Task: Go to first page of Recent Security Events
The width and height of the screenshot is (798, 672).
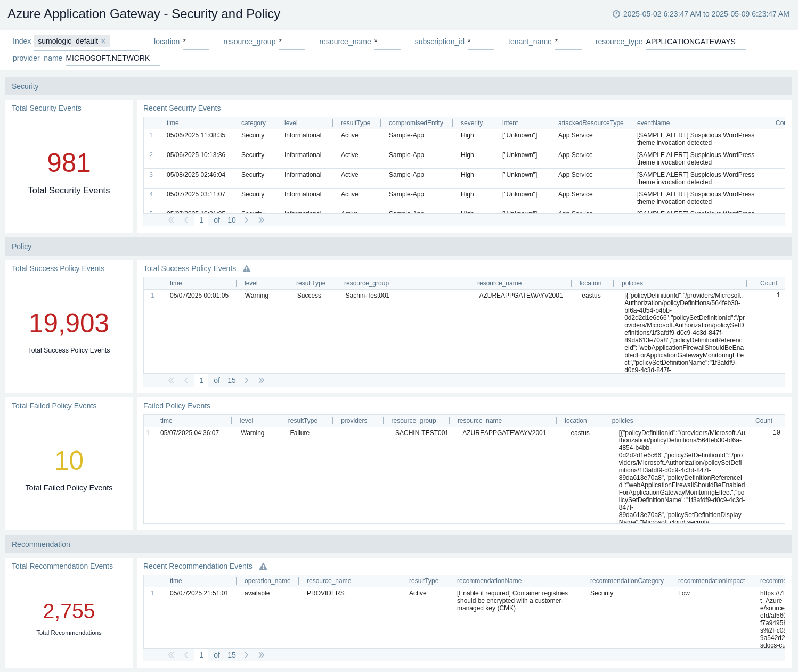Action: pos(171,220)
